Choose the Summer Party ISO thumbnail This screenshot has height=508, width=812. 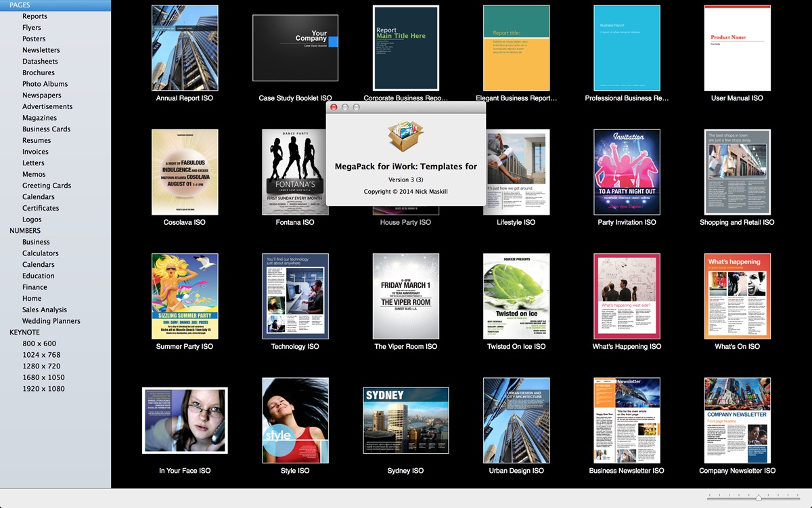185,296
